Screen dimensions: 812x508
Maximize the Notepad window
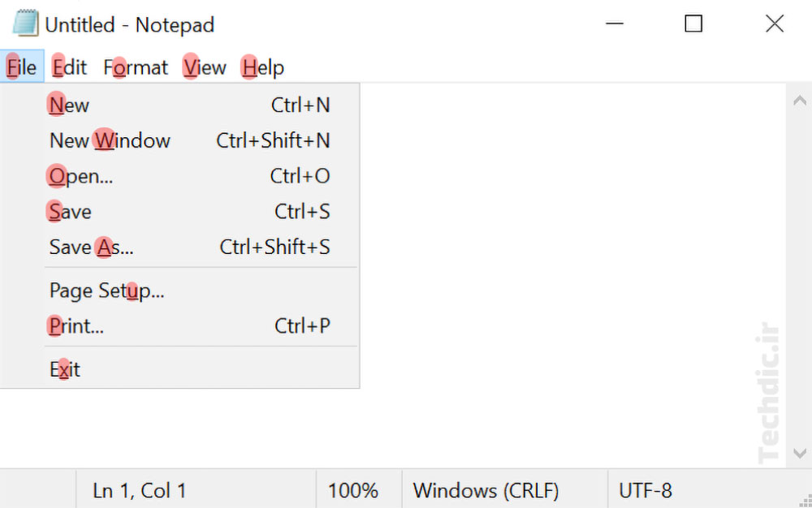point(693,24)
